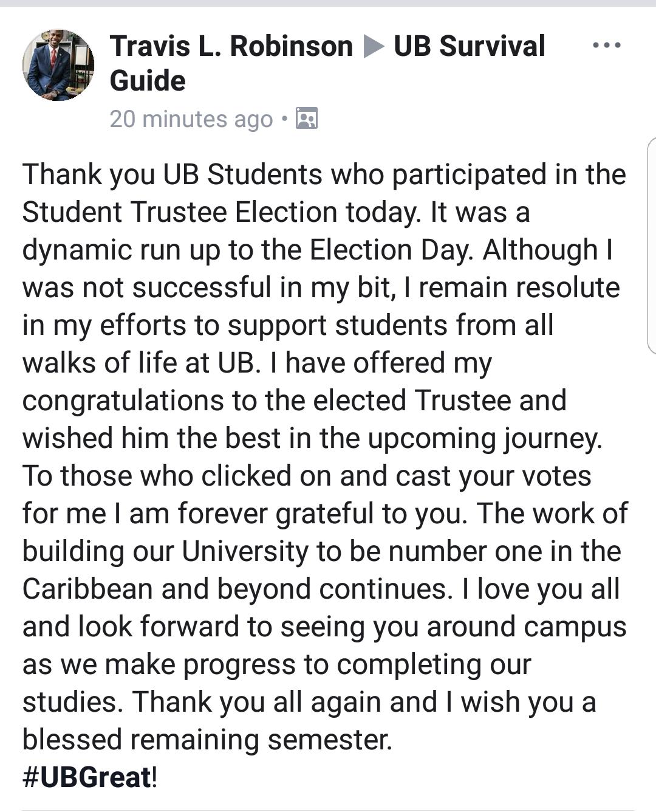
Task: Tap the line blessed remaining semester
Action: pos(207,740)
